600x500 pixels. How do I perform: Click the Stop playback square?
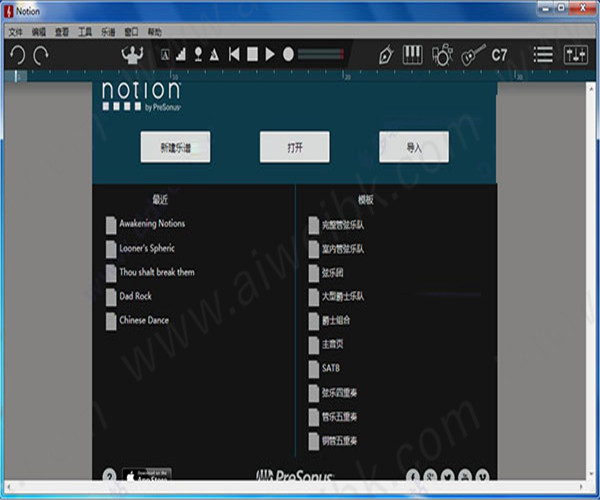click(252, 54)
